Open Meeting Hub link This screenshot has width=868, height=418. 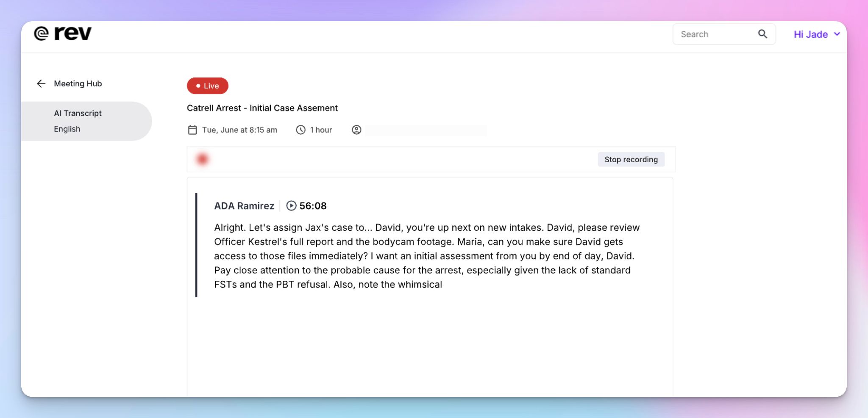(x=78, y=84)
